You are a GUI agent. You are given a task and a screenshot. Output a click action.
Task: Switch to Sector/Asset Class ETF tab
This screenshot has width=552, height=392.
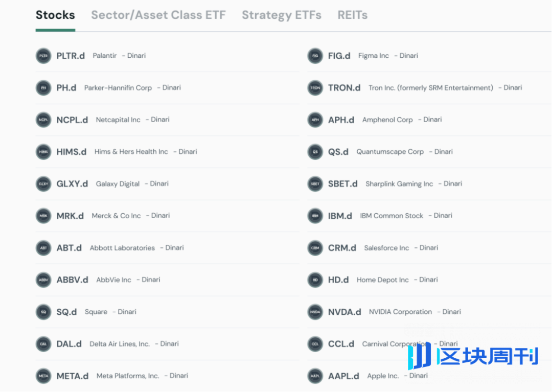[x=158, y=15]
